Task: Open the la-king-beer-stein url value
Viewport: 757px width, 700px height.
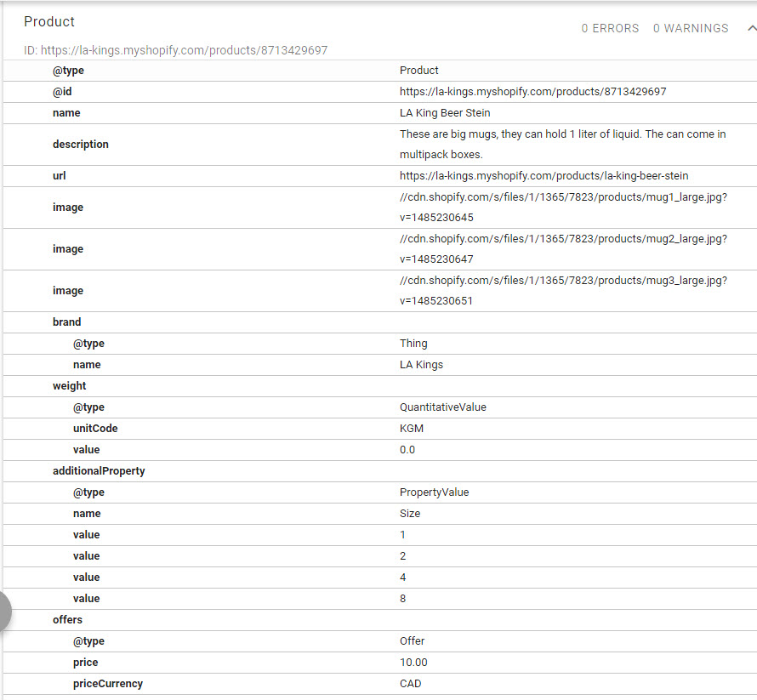Action: point(544,176)
